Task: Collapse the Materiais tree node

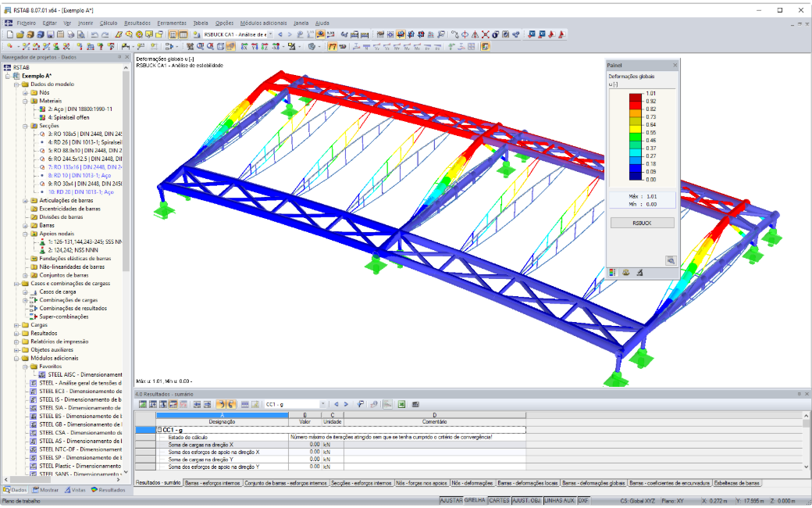Action: (x=25, y=101)
